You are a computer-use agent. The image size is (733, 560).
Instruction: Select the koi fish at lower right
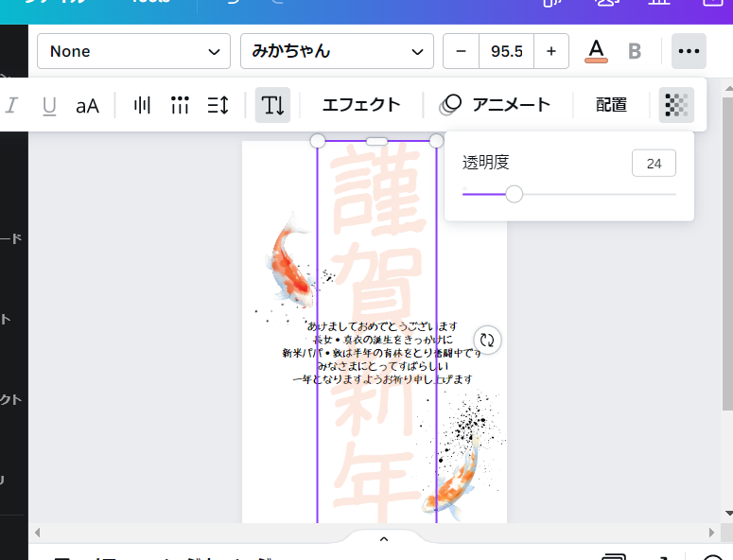pos(451,480)
